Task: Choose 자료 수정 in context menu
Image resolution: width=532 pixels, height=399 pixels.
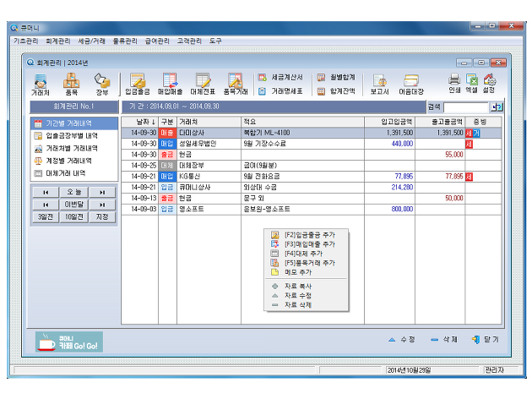Action: (x=307, y=295)
